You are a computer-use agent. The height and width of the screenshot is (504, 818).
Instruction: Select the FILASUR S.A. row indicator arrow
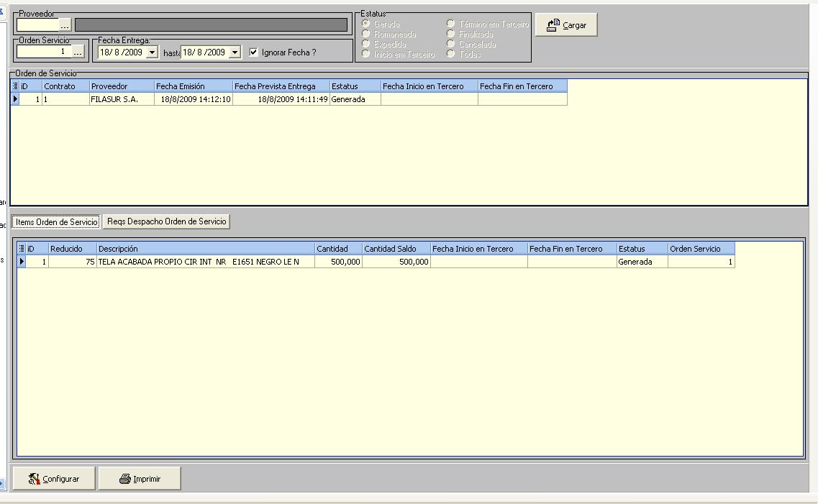[15, 99]
